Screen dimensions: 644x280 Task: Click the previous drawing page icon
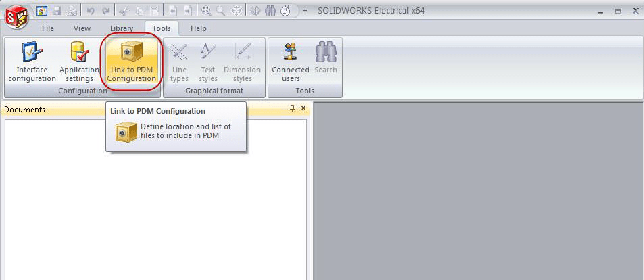pyautogui.click(x=172, y=11)
